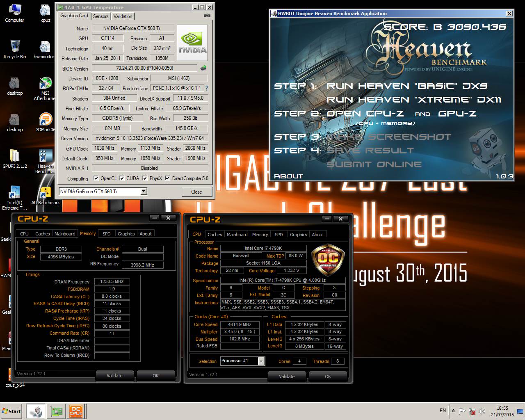Click RUN HEAVEN "BASIC" DX9
This screenshot has height=420, width=525.
point(407,86)
